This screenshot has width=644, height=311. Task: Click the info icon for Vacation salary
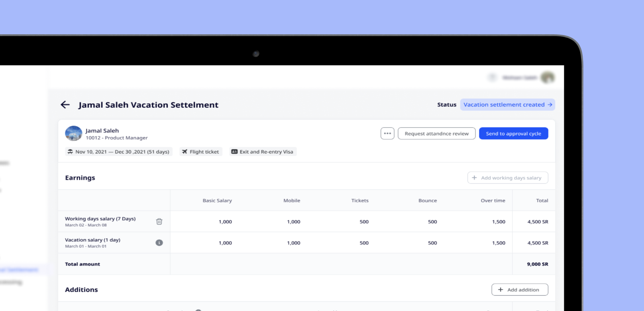click(x=159, y=243)
